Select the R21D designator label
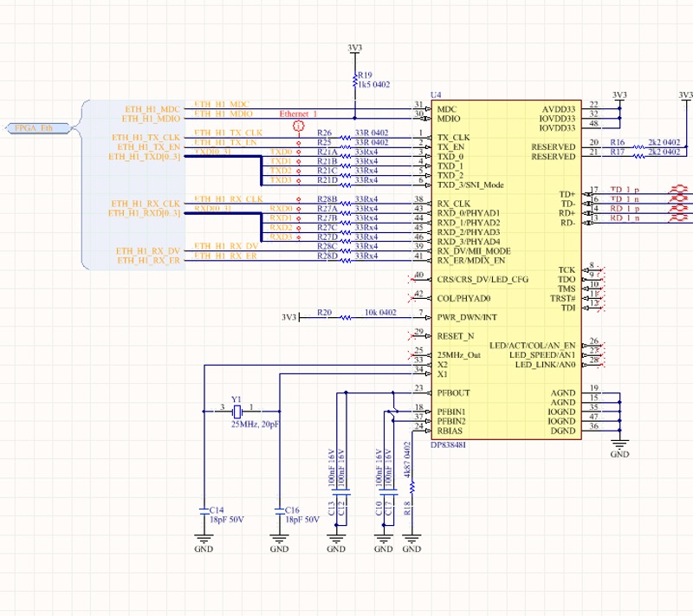This screenshot has height=616, width=693. (x=327, y=180)
